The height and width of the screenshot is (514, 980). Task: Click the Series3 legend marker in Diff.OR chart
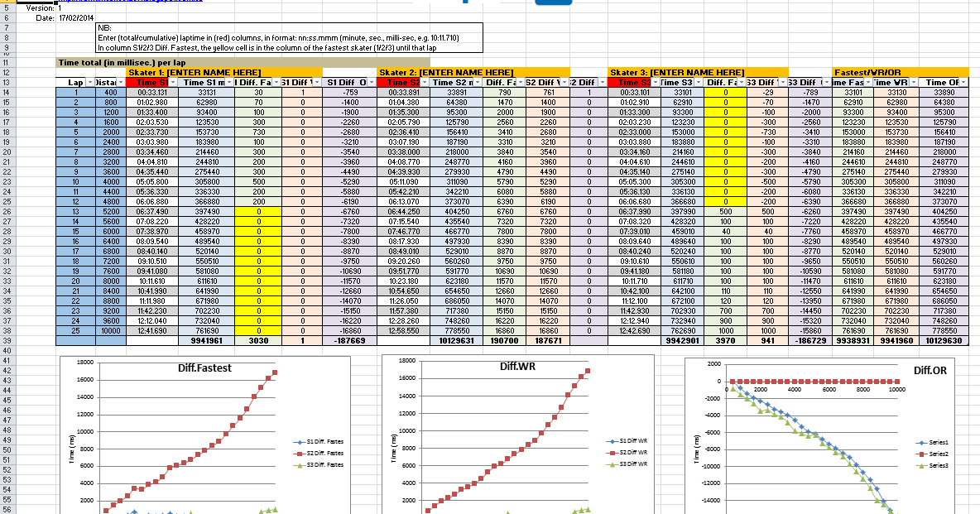[922, 465]
